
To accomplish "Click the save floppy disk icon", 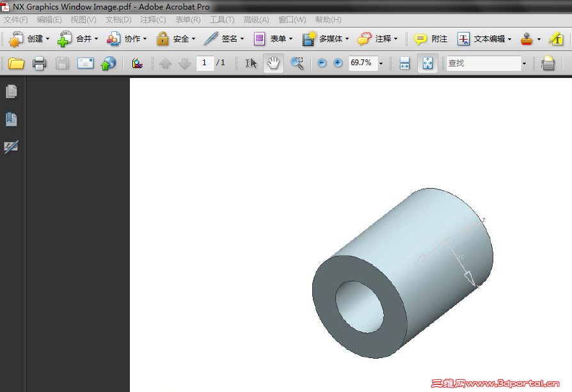I will (x=62, y=63).
